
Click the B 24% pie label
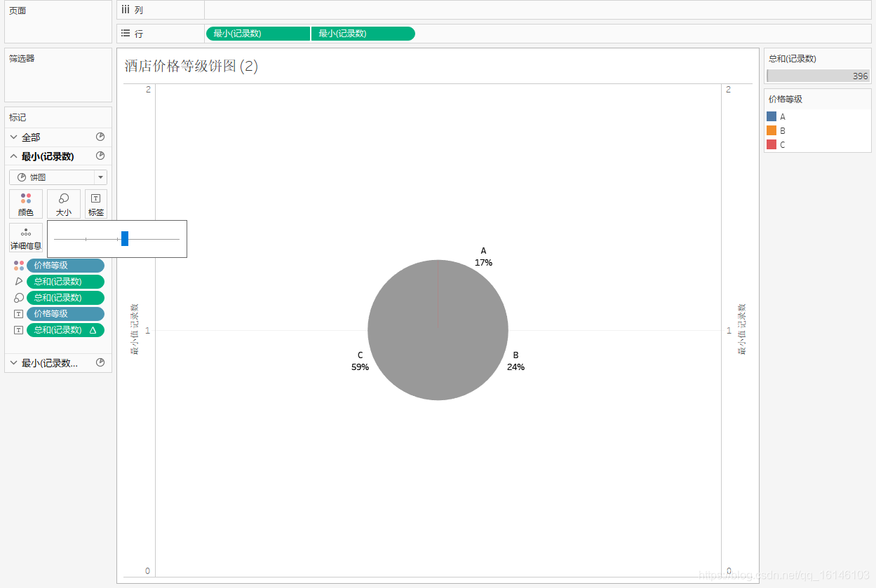pyautogui.click(x=516, y=361)
